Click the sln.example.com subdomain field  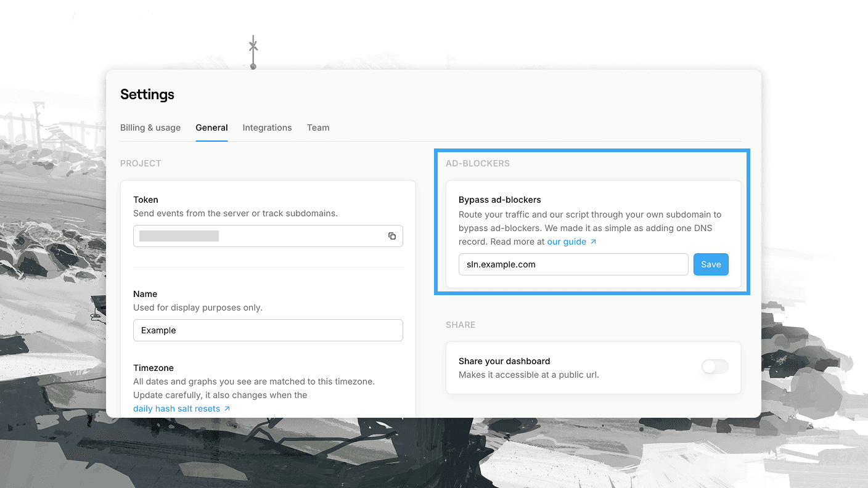pyautogui.click(x=573, y=264)
